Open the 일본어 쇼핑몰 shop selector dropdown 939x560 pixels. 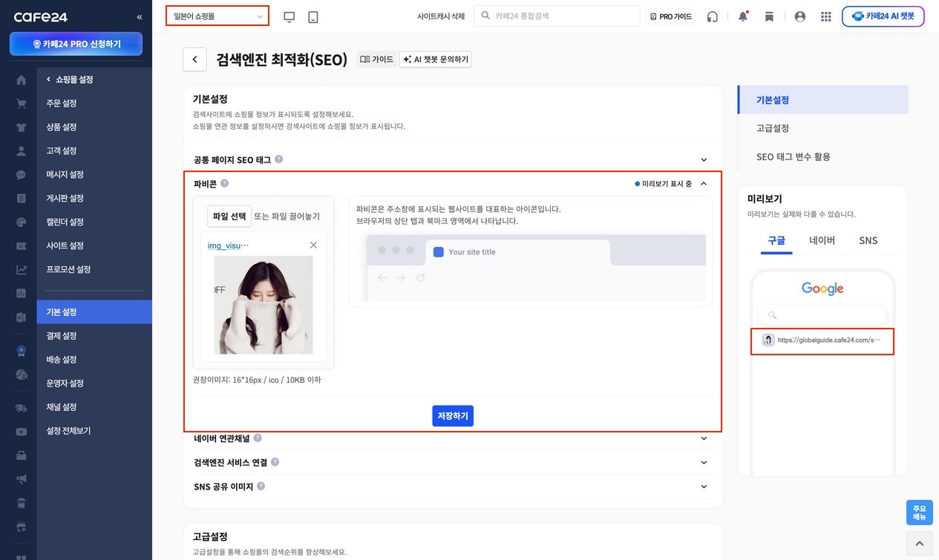[217, 16]
